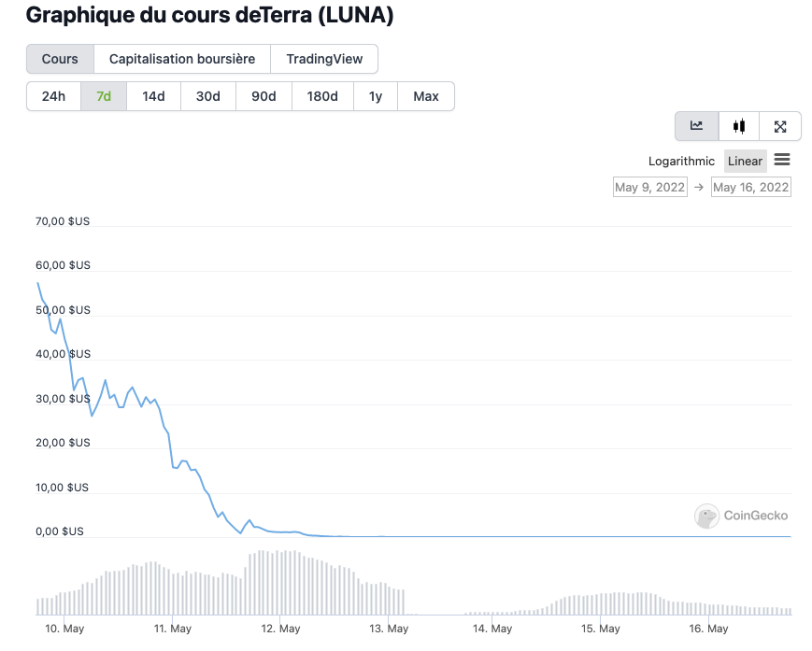Select the 1y time range
The image size is (812, 651).
point(376,96)
